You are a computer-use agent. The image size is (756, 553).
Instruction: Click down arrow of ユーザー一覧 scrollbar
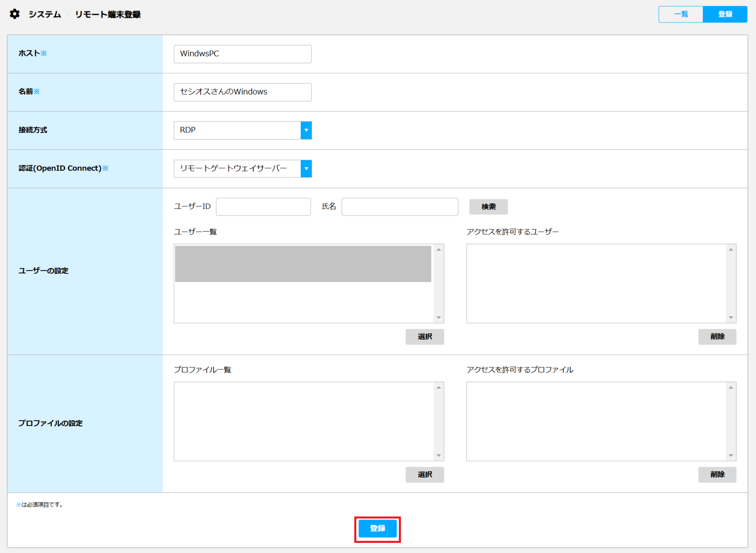tap(439, 318)
